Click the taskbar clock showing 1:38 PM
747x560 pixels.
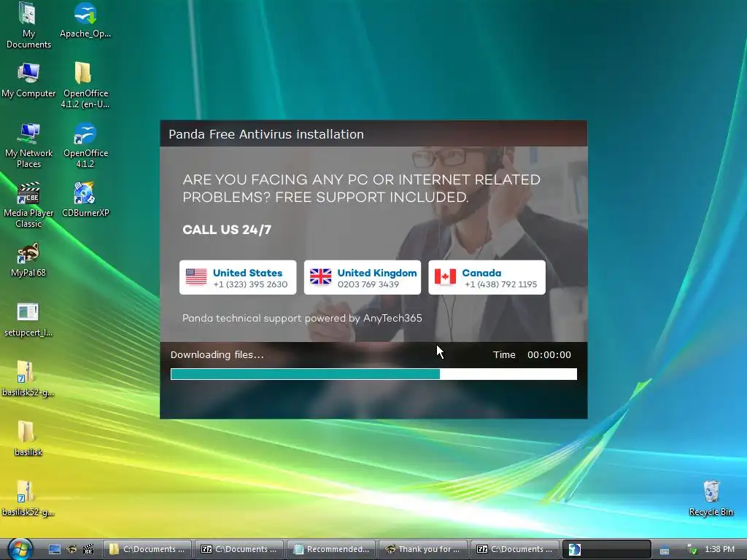[719, 549]
